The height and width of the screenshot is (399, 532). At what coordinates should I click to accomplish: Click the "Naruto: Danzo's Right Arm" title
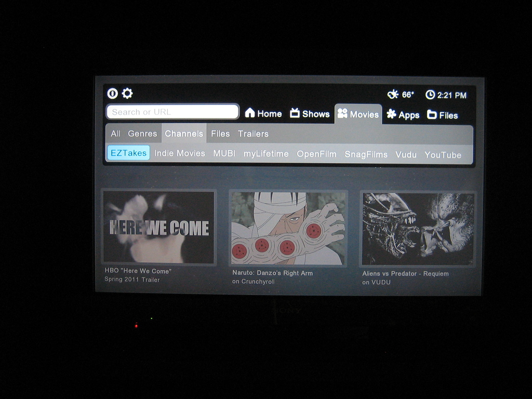(x=272, y=273)
